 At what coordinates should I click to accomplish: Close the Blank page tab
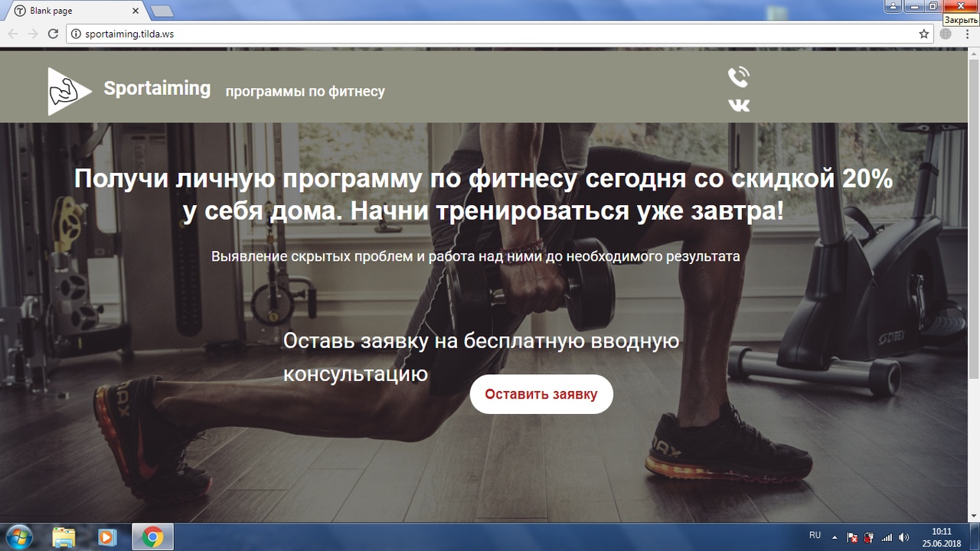point(136,11)
